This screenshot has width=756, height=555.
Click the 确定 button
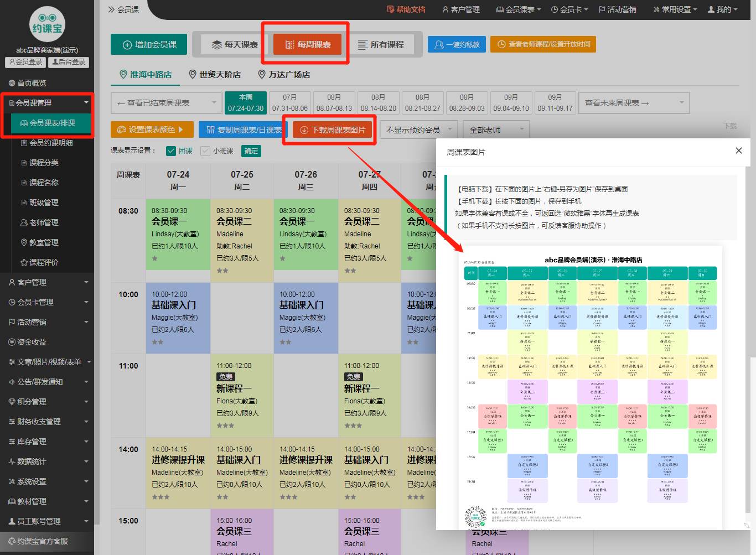click(x=251, y=151)
